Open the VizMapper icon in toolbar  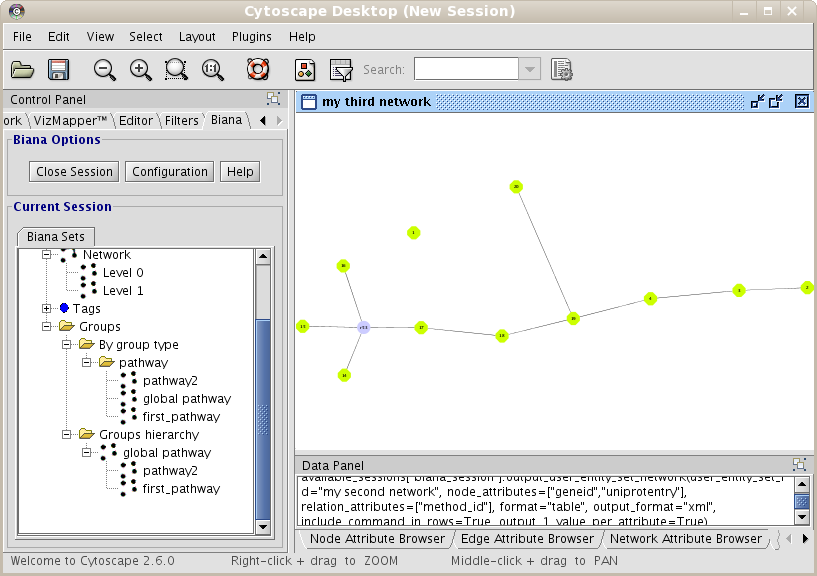[306, 70]
